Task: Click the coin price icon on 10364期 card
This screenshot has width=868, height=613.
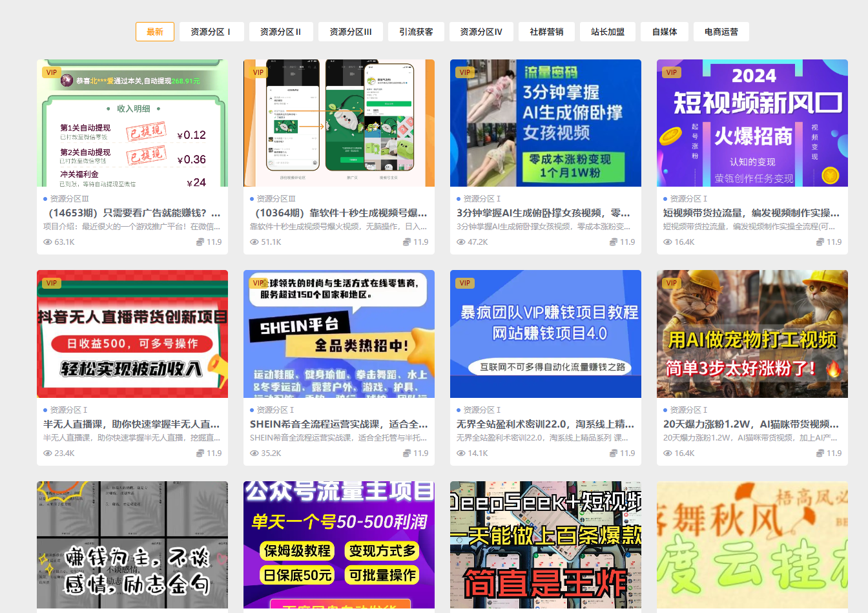Action: [x=407, y=242]
